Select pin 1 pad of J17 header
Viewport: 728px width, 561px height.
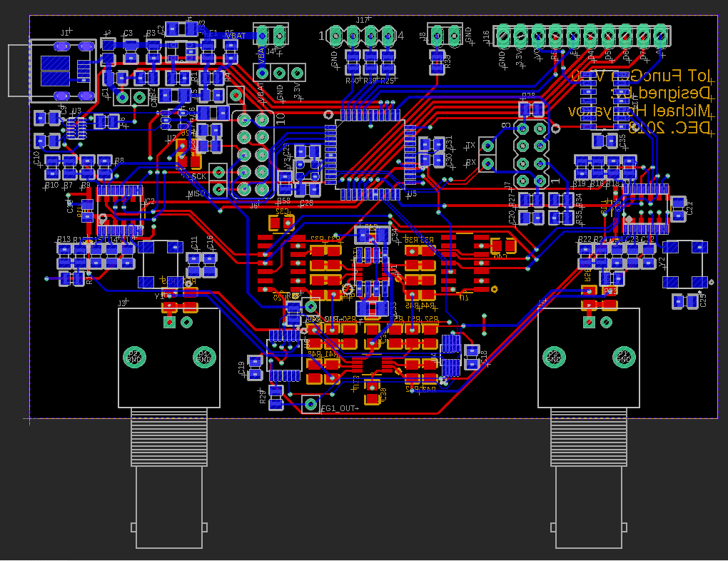click(x=335, y=36)
